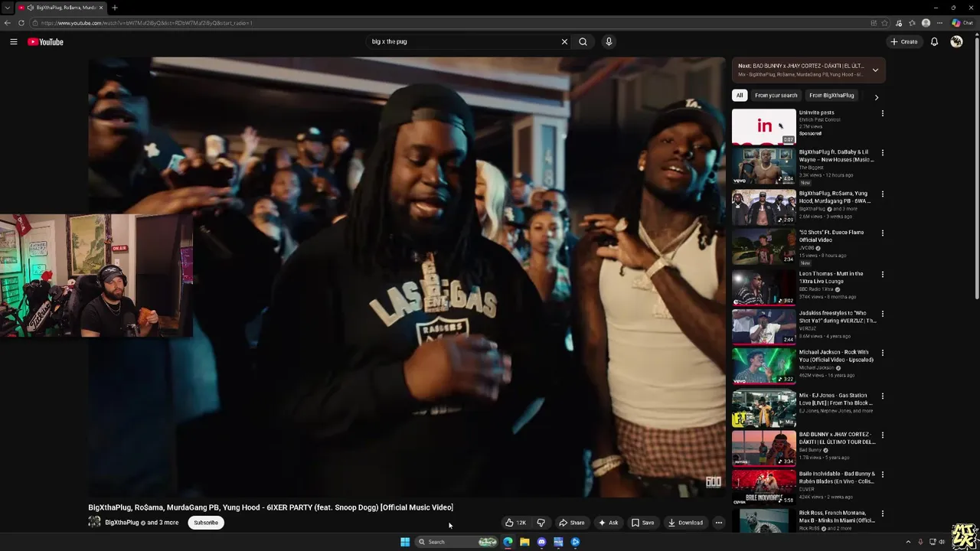The width and height of the screenshot is (980, 551).
Task: Open the browser media control icon
Action: [x=898, y=23]
